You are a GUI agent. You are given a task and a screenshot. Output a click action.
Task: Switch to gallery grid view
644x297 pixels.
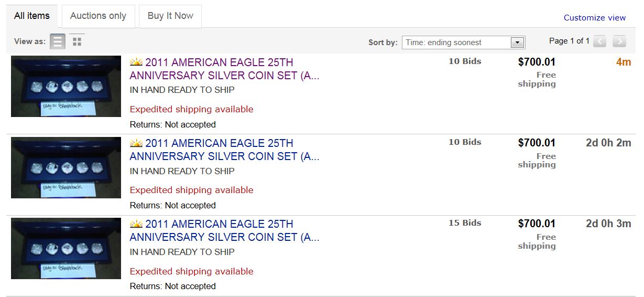(x=77, y=41)
